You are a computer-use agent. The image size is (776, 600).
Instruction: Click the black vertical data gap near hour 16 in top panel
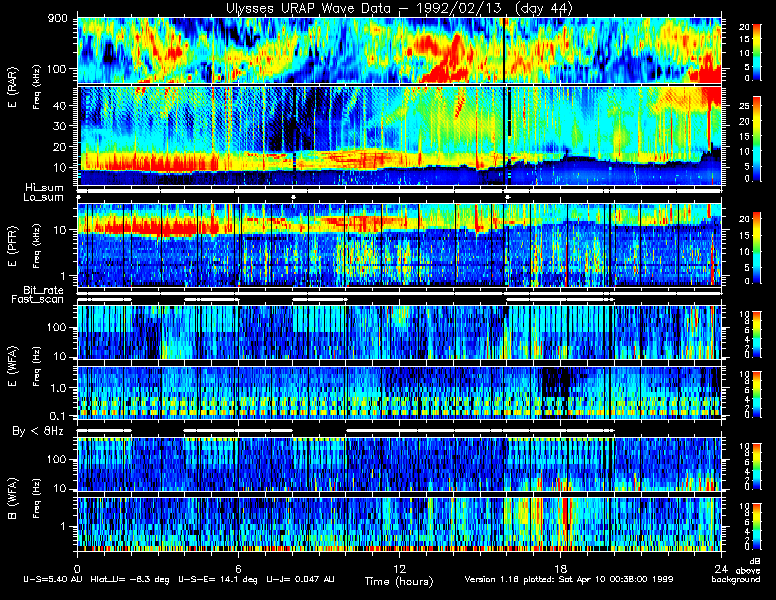(x=504, y=50)
